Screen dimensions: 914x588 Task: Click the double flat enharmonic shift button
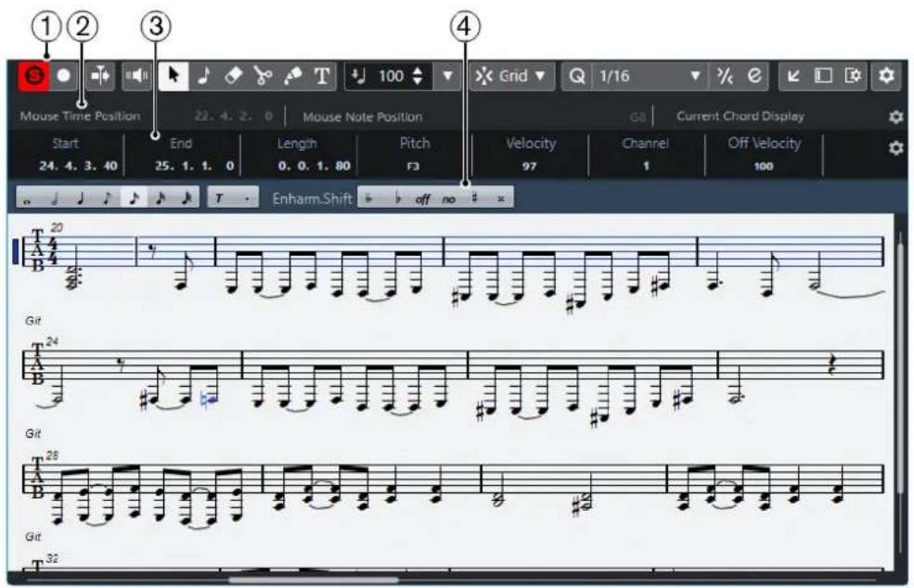(369, 198)
